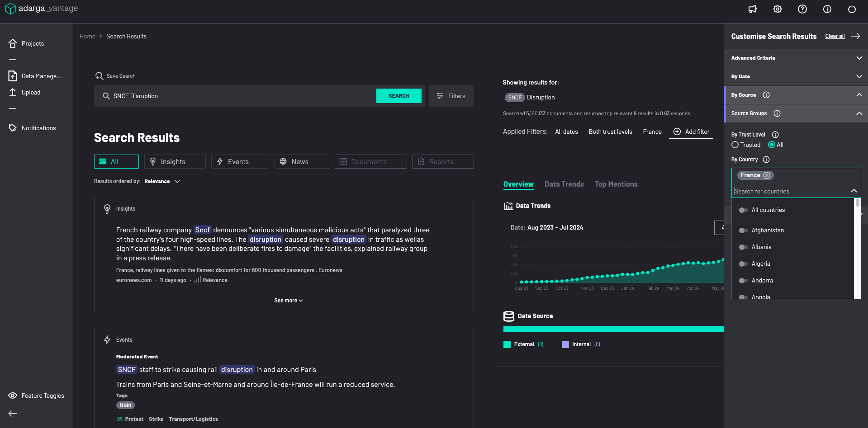Select the Insights results tab
The height and width of the screenshot is (428, 868).
point(175,161)
